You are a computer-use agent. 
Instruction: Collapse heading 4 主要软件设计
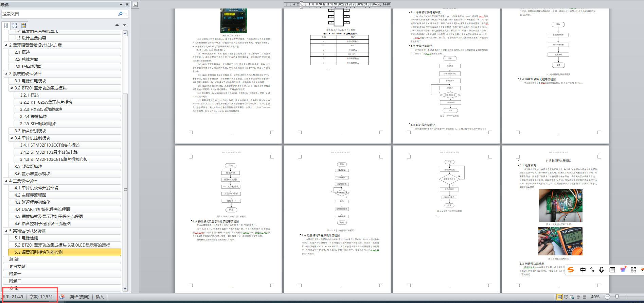(6, 181)
